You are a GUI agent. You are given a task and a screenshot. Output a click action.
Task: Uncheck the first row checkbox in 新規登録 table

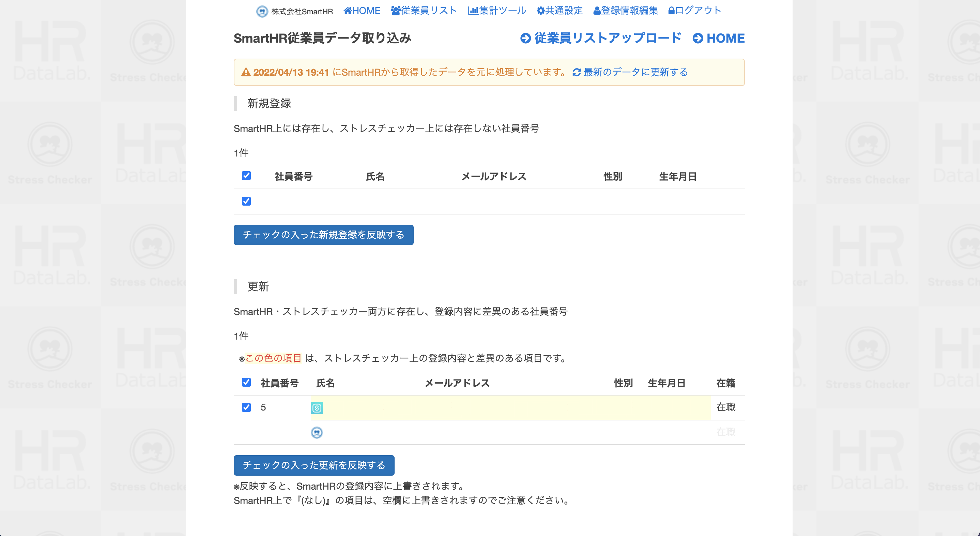[x=246, y=201]
